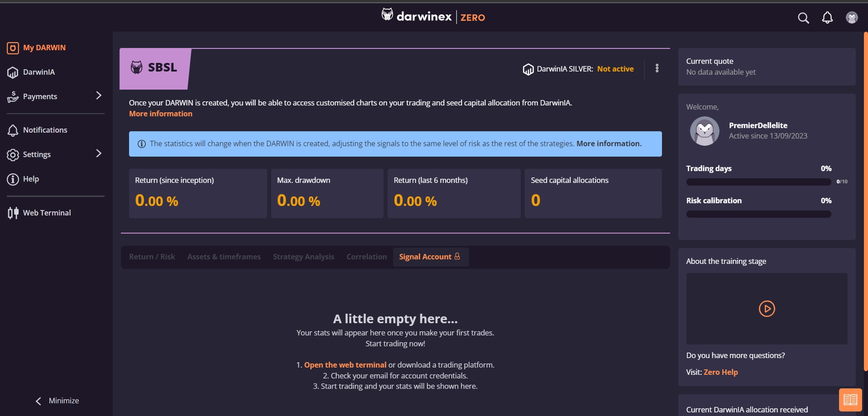The height and width of the screenshot is (416, 868).
Task: Click the darwinex ZERO logo
Action: pyautogui.click(x=433, y=17)
